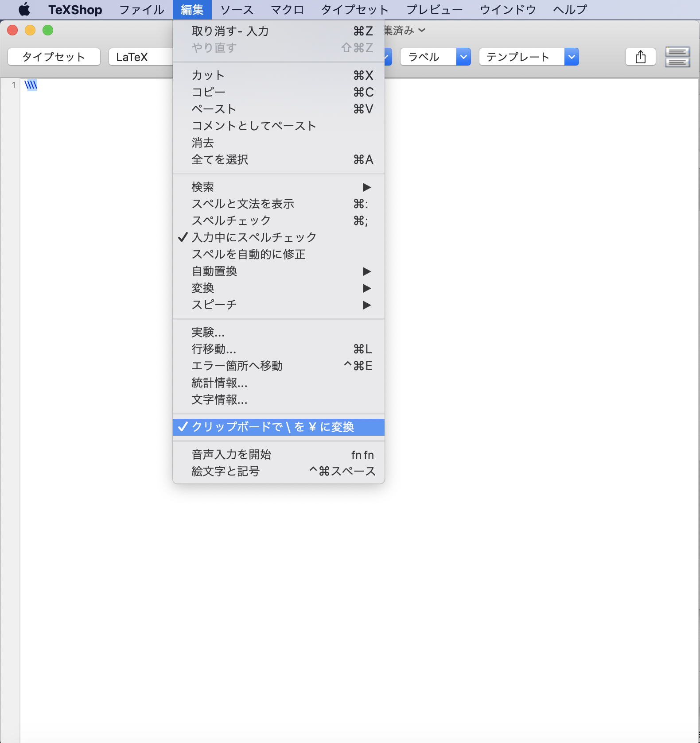Choose 絵文字と記号 menu item
Viewport: 700px width, 743px height.
[279, 471]
